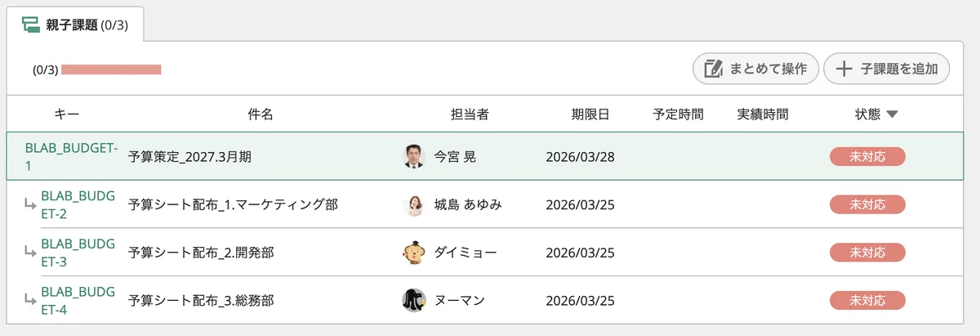
Task: Open issue link BLAB_BUDGET-3
Action: tap(78, 253)
